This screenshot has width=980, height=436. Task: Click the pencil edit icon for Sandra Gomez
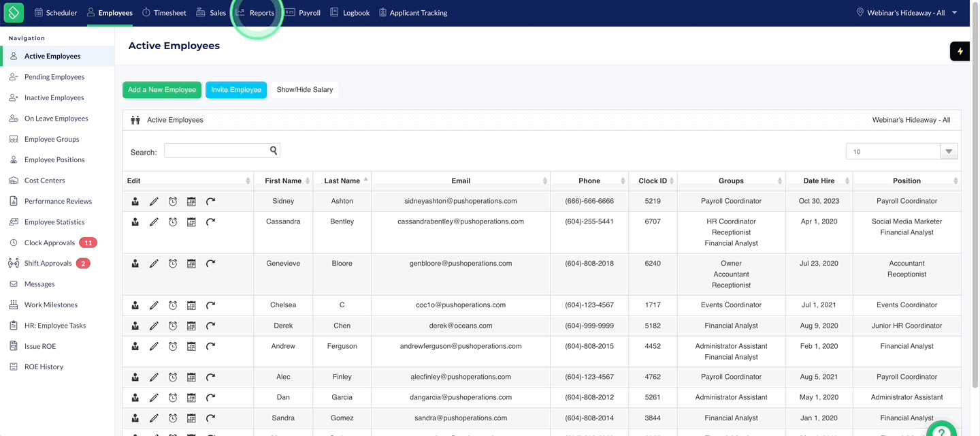click(x=154, y=418)
